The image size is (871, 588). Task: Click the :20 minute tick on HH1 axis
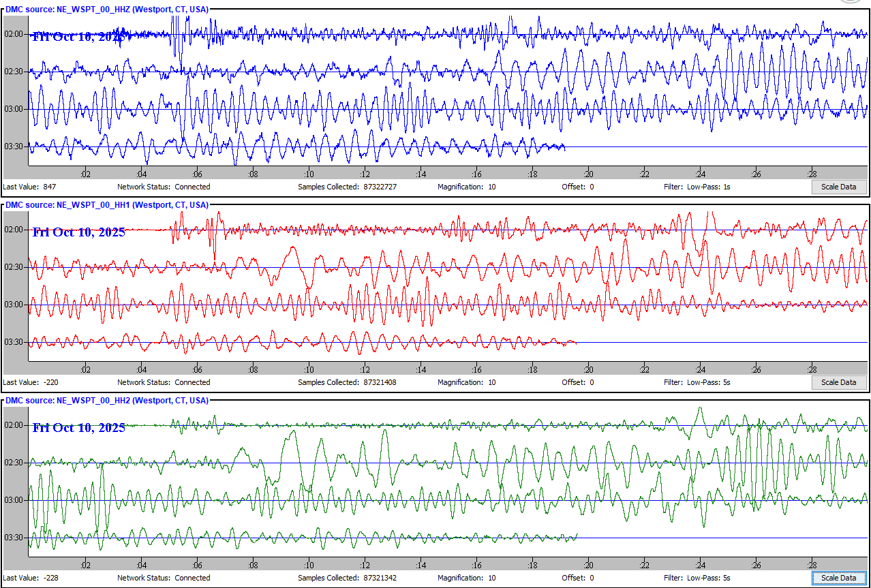pyautogui.click(x=588, y=370)
